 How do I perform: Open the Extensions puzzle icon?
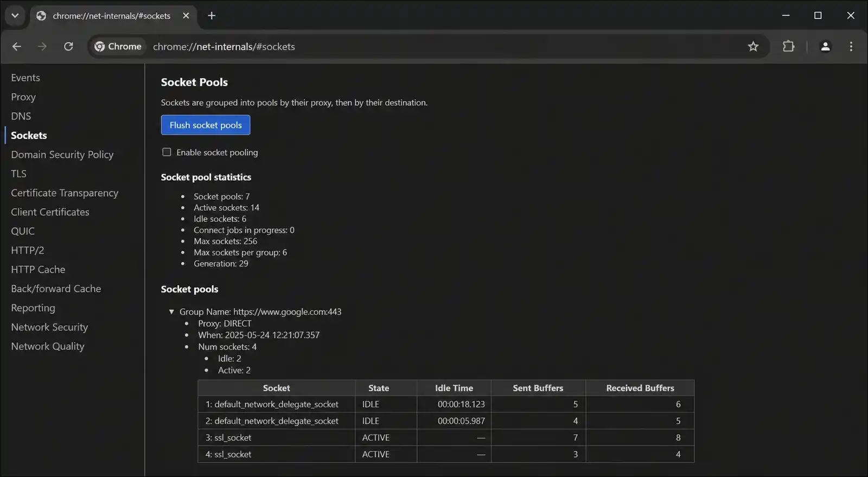(788, 47)
